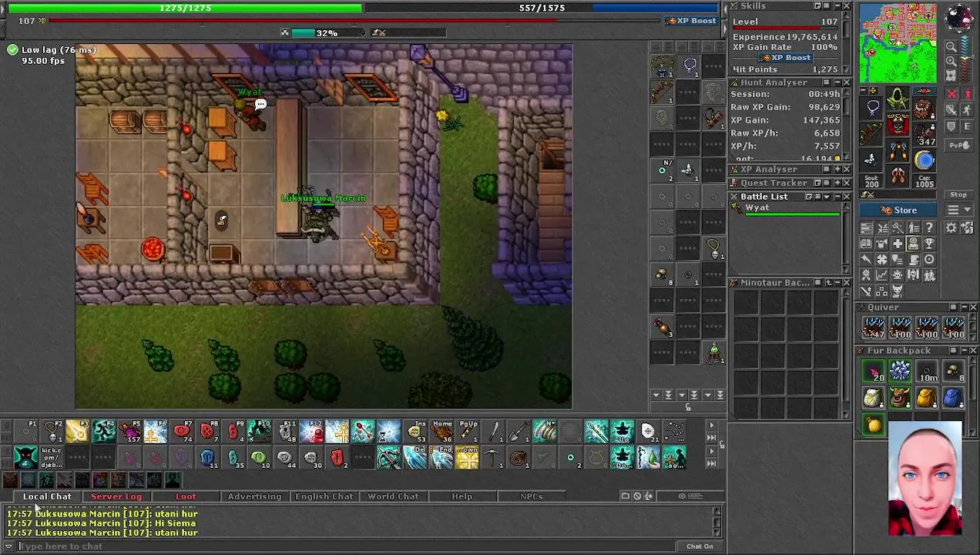Open the options gear icon
Screen dimensions: 980x555
click(x=951, y=227)
